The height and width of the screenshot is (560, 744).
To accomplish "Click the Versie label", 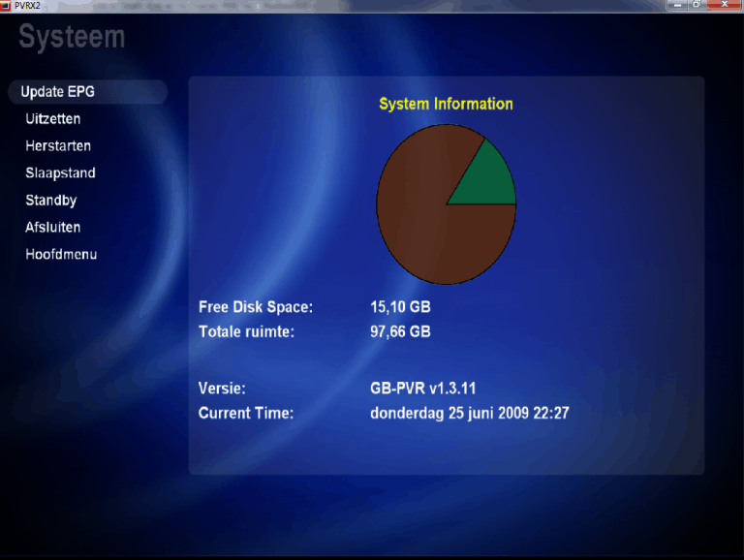I will click(222, 389).
